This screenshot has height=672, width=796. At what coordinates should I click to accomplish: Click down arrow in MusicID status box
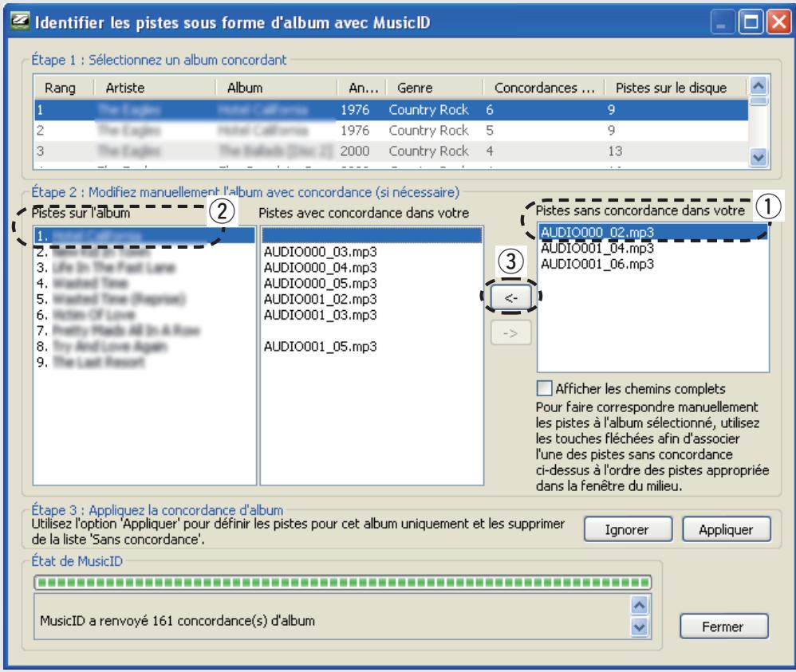pyautogui.click(x=639, y=627)
